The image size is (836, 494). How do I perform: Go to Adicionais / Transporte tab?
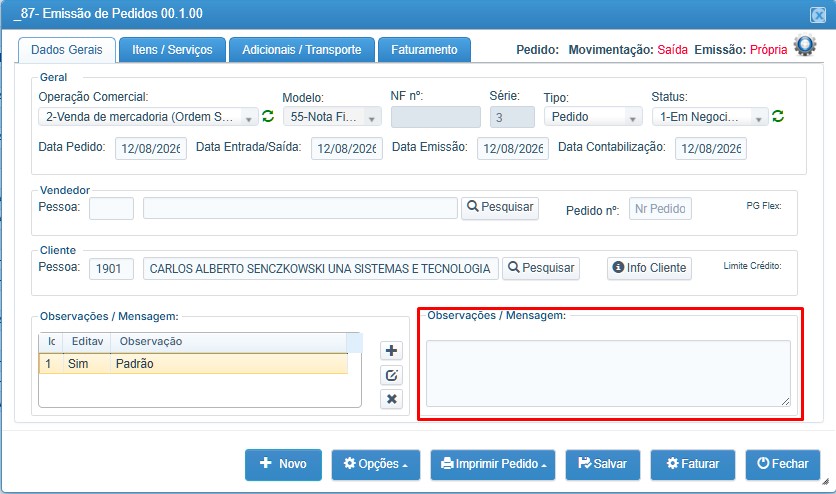[x=302, y=50]
